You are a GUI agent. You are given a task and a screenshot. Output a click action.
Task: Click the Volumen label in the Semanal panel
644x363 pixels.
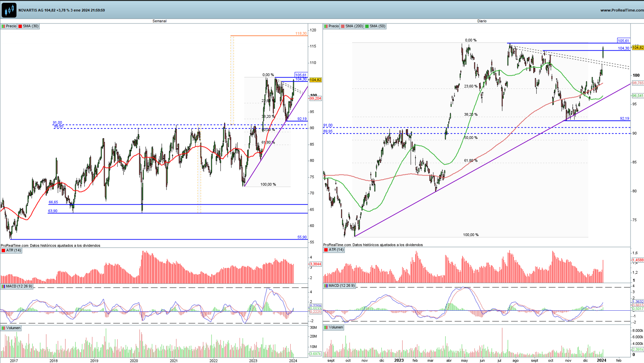11,328
